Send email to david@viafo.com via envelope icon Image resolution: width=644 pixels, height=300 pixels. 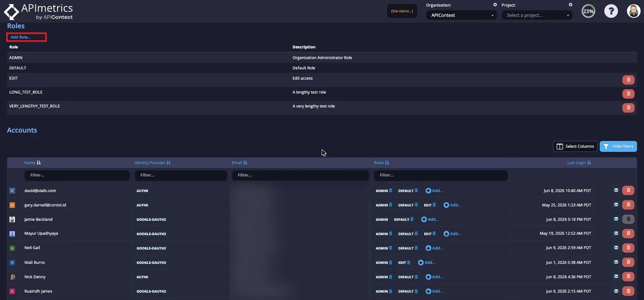pyautogui.click(x=616, y=190)
